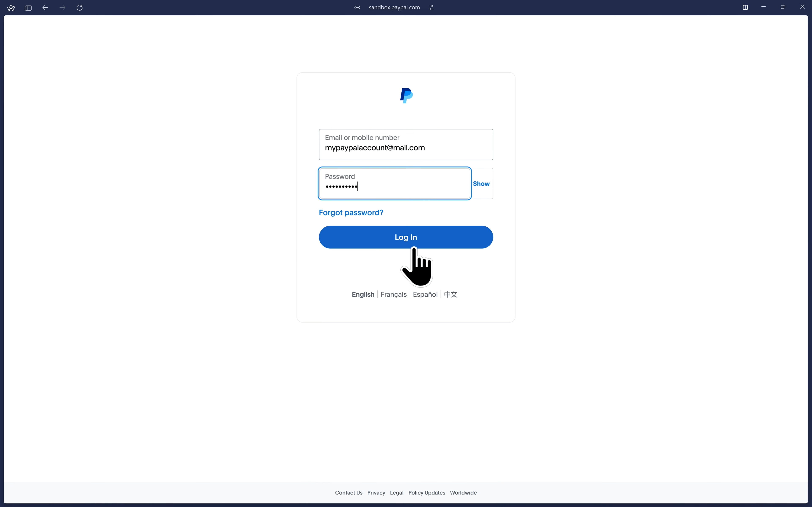Open the Forgot password link

(351, 213)
